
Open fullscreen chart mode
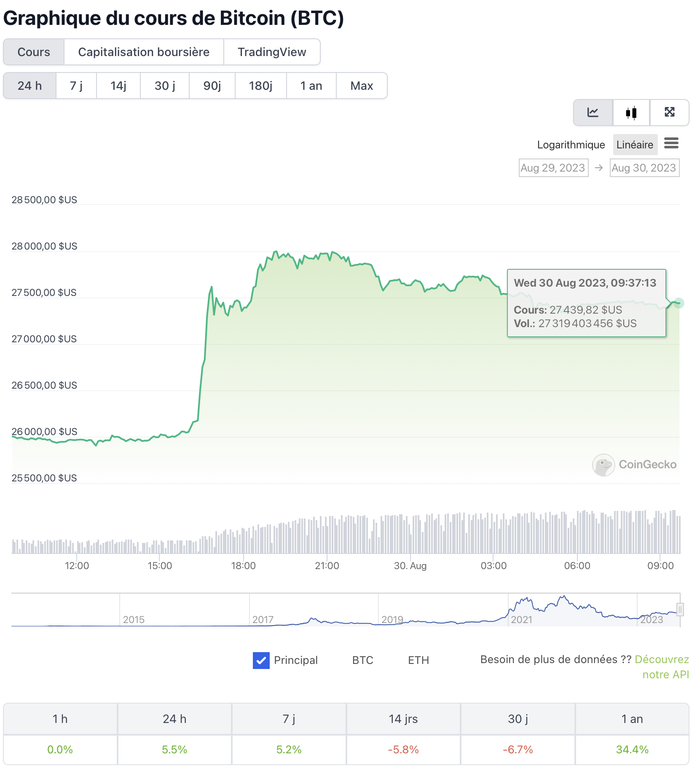pyautogui.click(x=669, y=113)
